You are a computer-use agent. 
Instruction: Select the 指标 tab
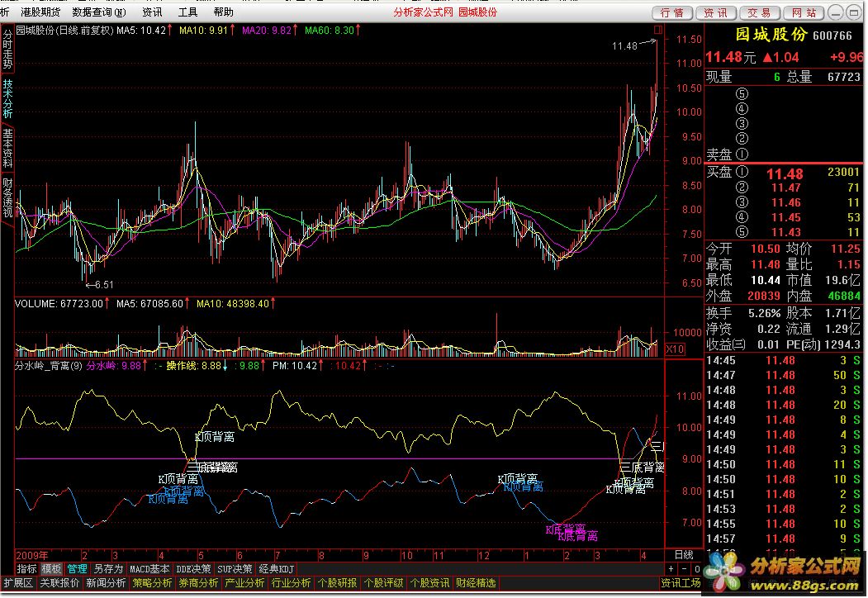click(26, 568)
